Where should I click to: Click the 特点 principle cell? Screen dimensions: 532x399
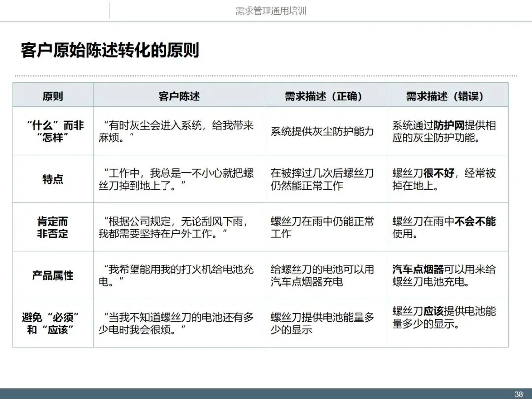click(53, 179)
